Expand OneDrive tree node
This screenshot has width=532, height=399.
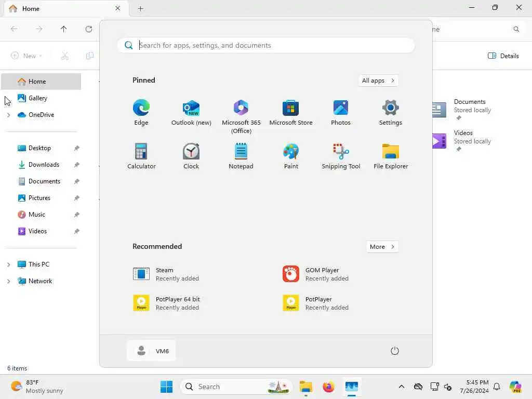pos(8,115)
